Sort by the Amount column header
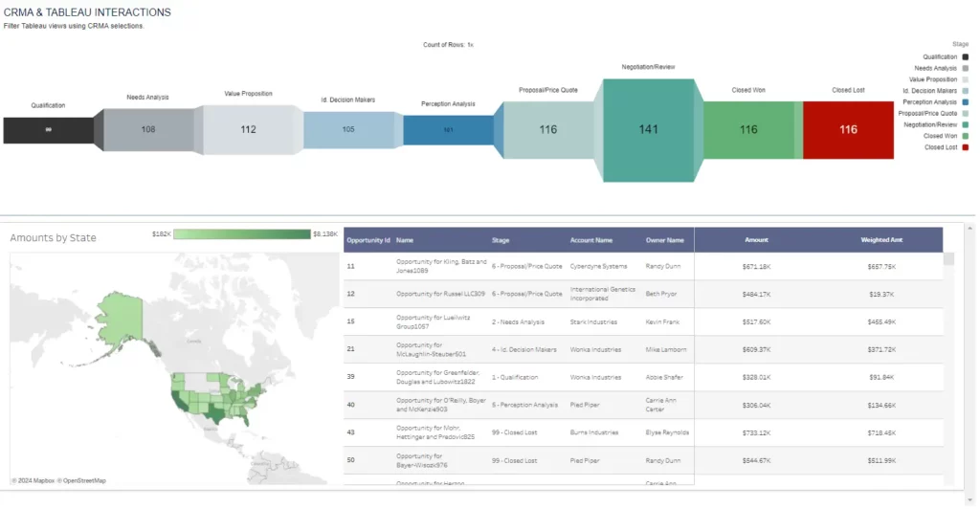 pos(756,240)
